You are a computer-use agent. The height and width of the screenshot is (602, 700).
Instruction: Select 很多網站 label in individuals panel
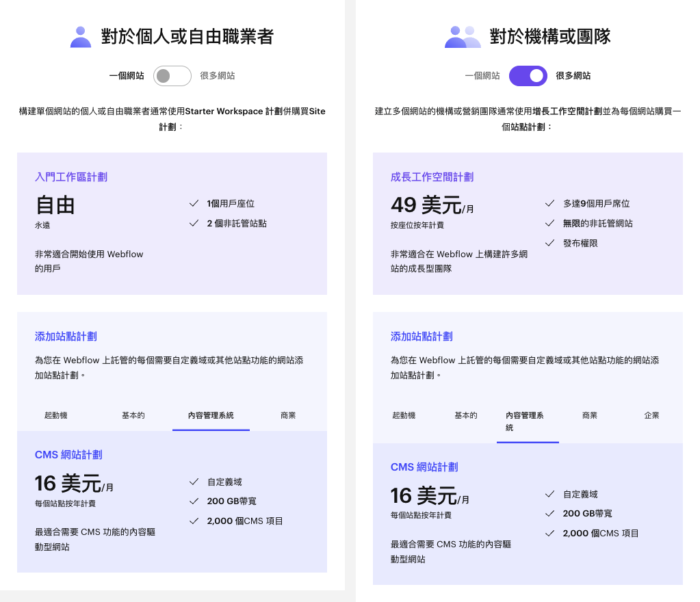(x=218, y=76)
